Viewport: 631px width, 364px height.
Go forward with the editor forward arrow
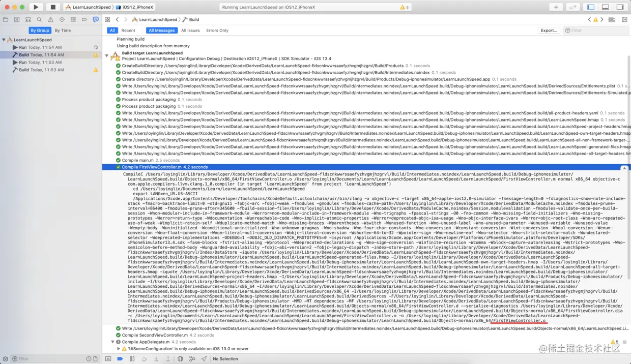pos(126,19)
